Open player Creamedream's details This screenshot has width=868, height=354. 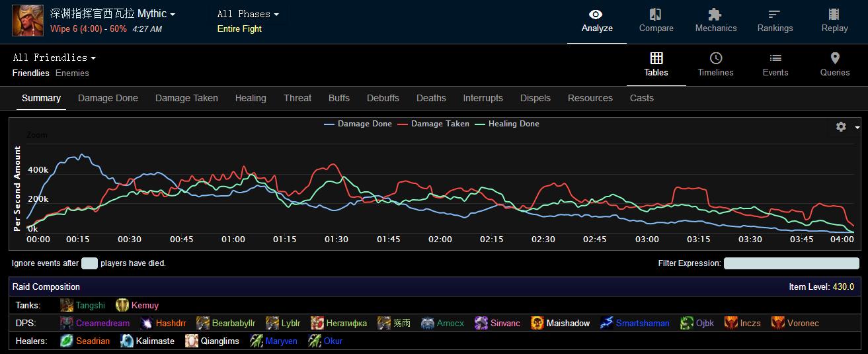coord(102,323)
